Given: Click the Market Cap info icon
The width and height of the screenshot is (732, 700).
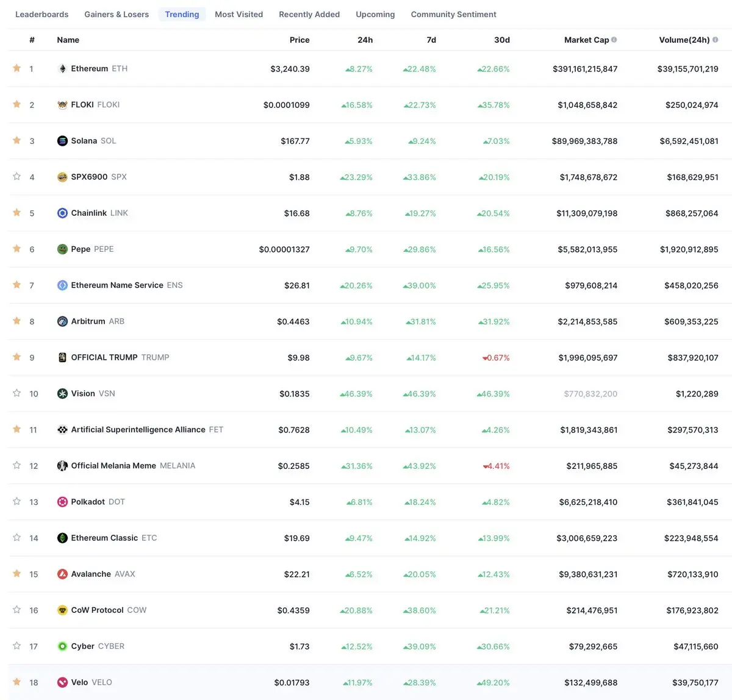Looking at the screenshot, I should [x=614, y=40].
